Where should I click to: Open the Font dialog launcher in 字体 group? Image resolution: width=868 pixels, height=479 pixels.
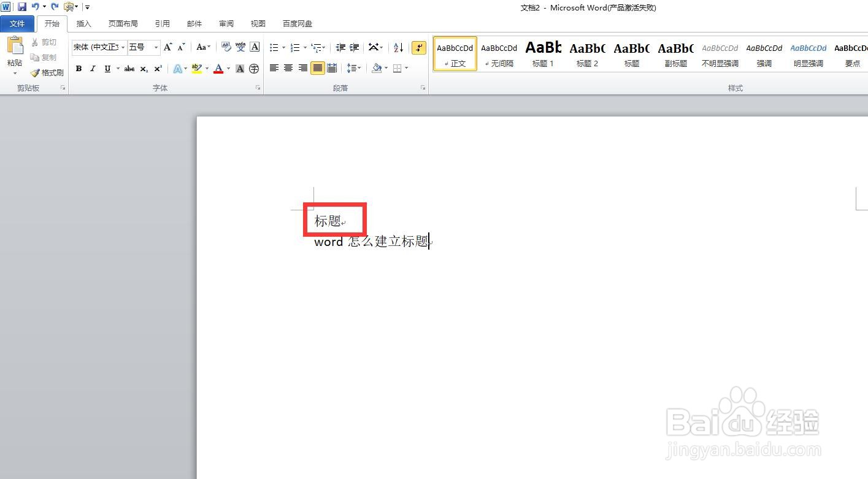tap(258, 88)
